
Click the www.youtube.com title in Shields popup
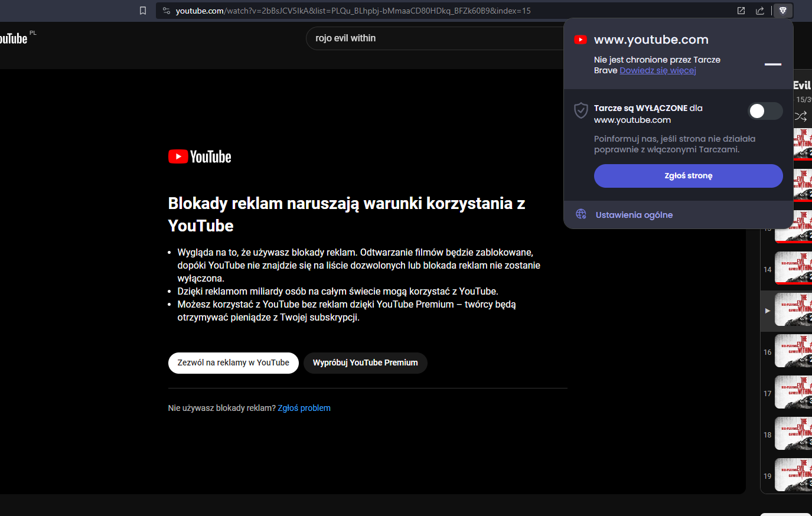[x=651, y=40]
